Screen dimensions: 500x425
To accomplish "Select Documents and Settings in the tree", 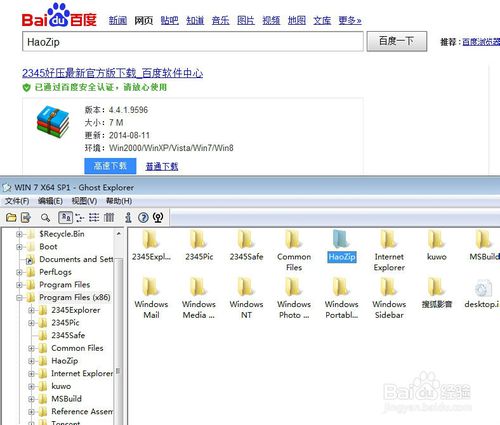I will [x=76, y=259].
